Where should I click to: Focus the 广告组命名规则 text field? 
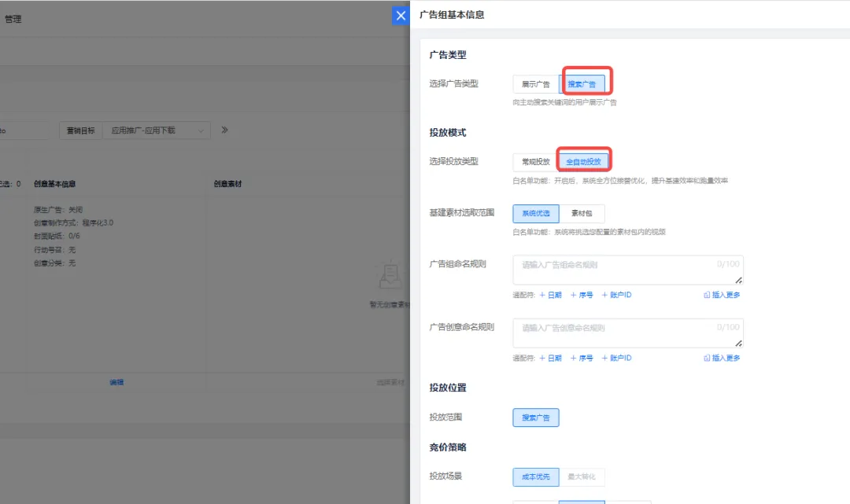(628, 270)
